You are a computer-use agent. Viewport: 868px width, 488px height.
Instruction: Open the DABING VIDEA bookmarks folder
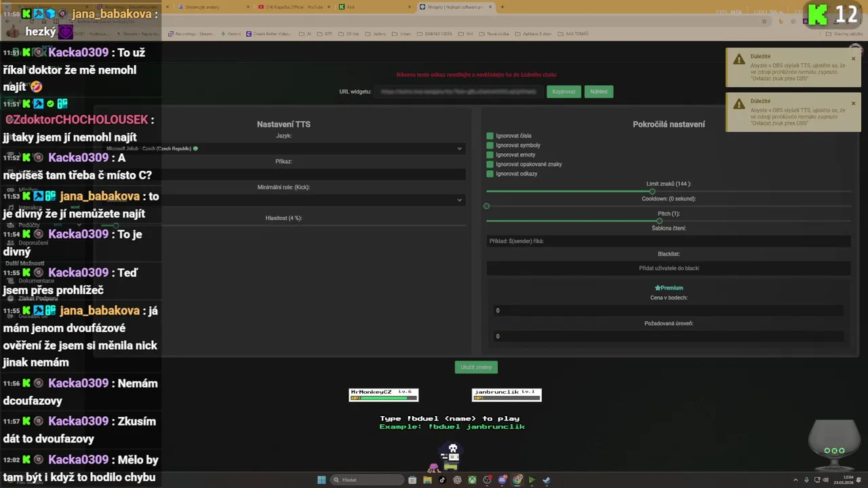point(435,33)
